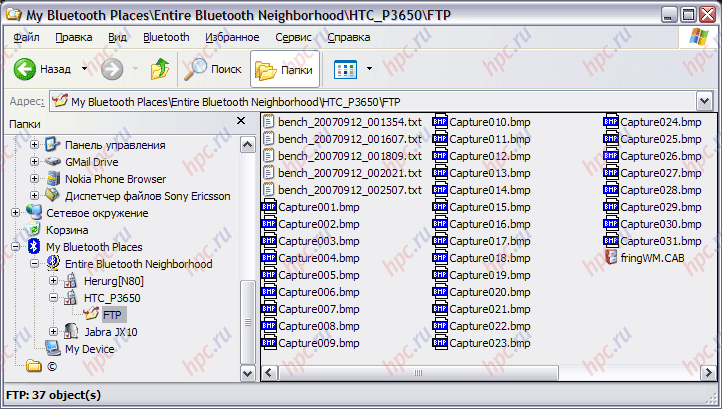This screenshot has width=722, height=409.
Task: Select the © folder icon
Action: (x=34, y=366)
